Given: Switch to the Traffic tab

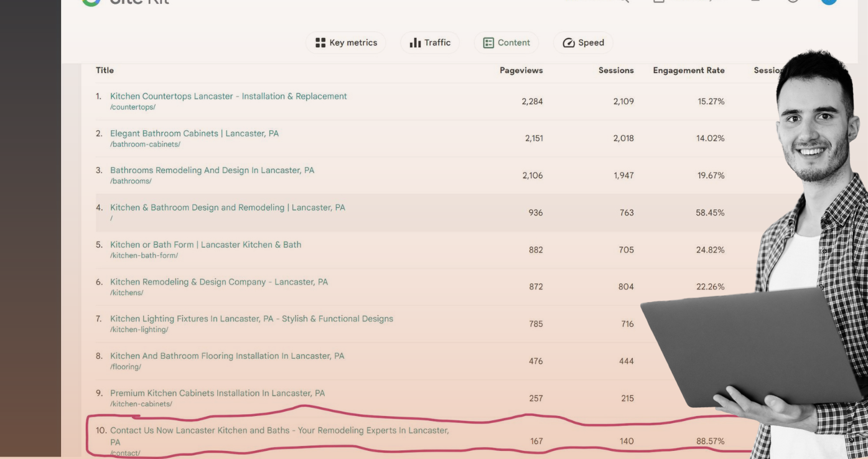Looking at the screenshot, I should (430, 42).
